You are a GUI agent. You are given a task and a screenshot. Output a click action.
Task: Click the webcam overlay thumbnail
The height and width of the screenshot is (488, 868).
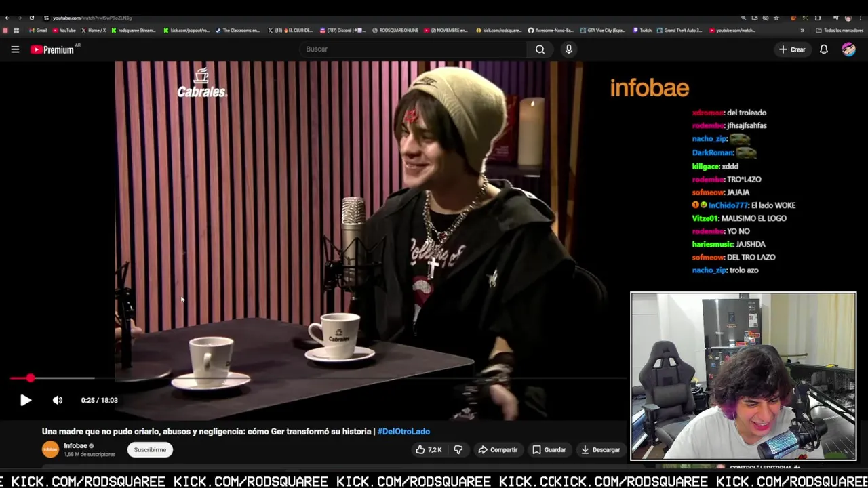(x=743, y=376)
